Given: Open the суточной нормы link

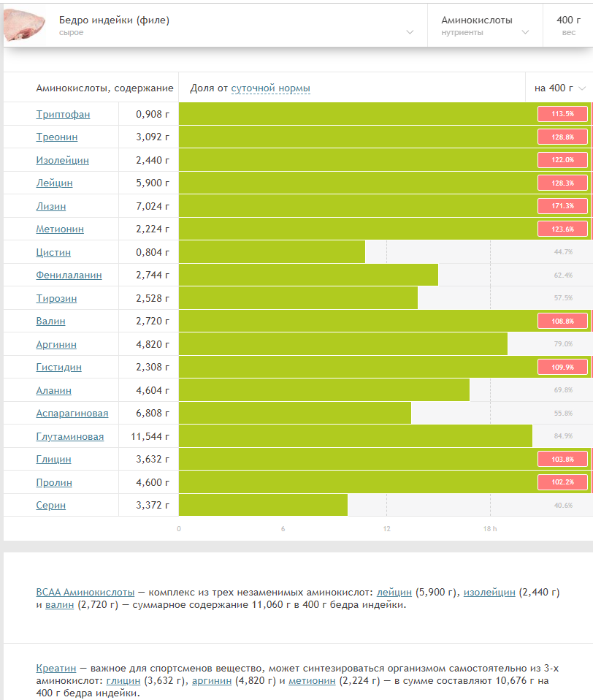Looking at the screenshot, I should coord(270,88).
